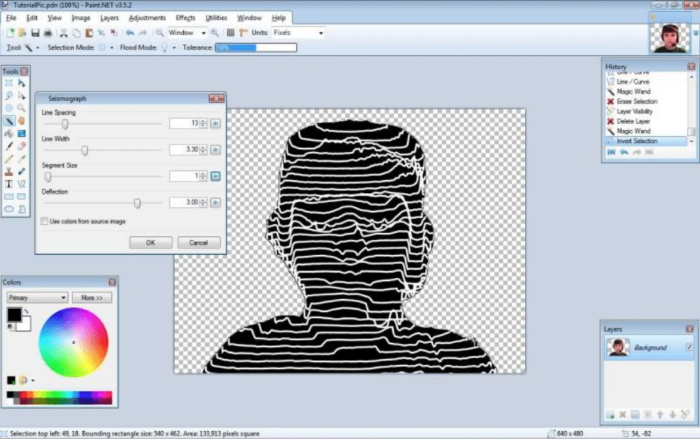The height and width of the screenshot is (439, 700).
Task: Select the Gradient tool
Action: (x=21, y=134)
